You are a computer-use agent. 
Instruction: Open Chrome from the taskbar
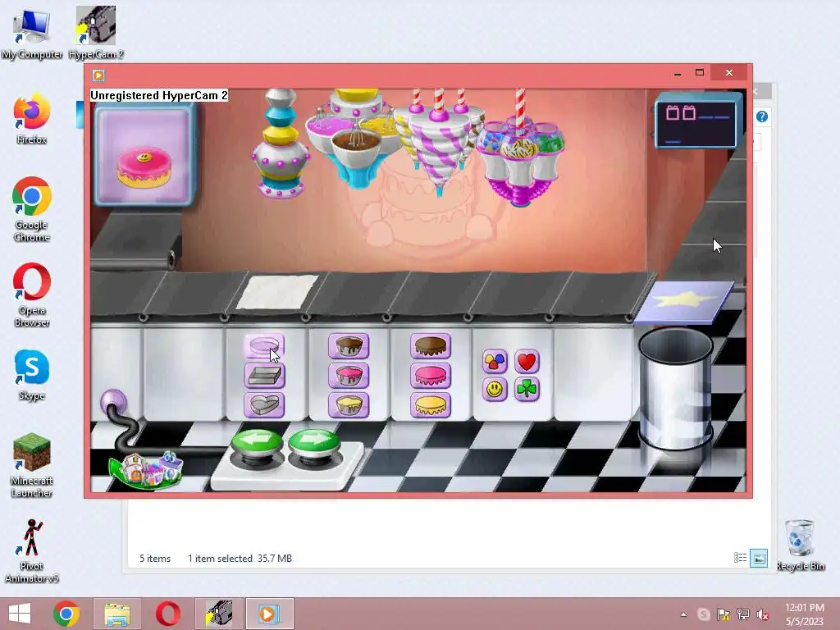click(x=66, y=614)
